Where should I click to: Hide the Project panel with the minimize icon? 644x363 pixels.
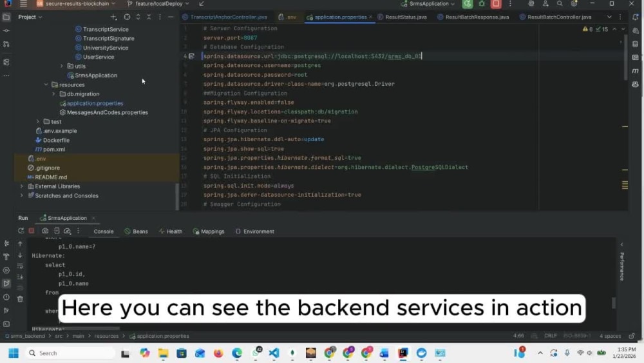(x=171, y=17)
